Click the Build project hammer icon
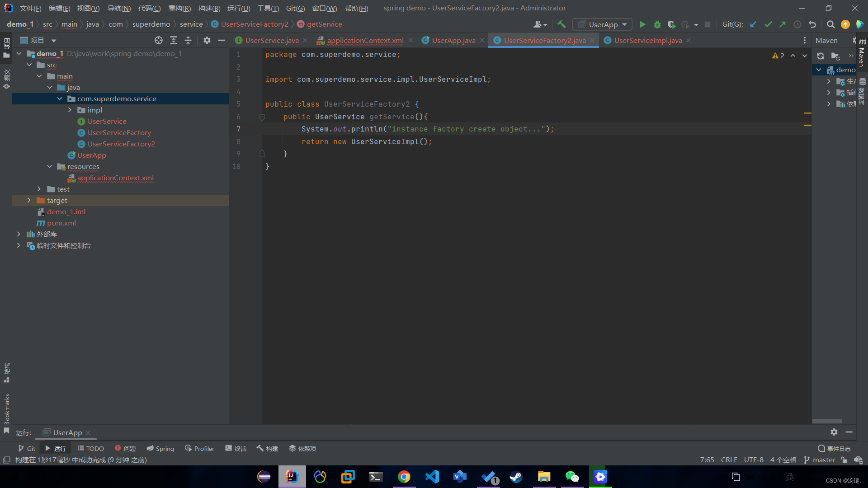Viewport: 868px width, 488px height. (x=561, y=24)
